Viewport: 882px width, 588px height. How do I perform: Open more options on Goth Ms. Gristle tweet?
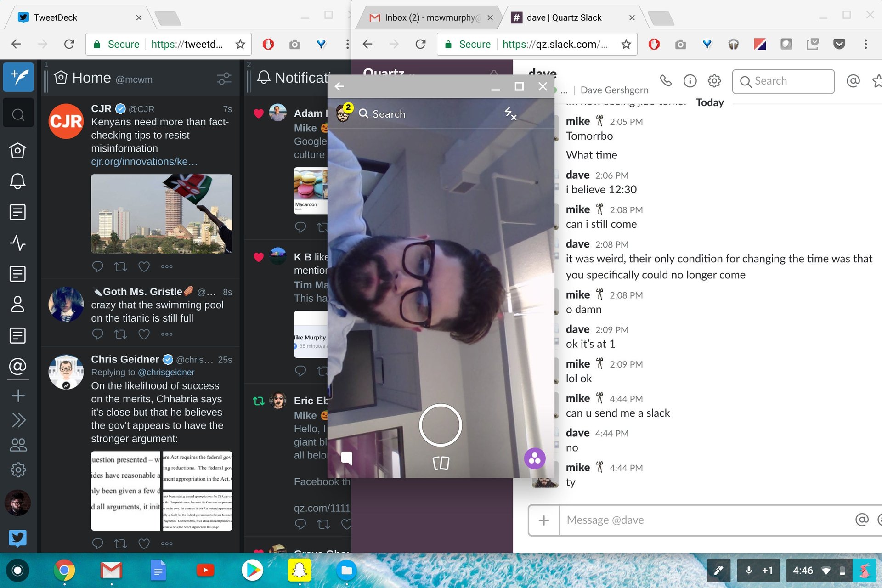[167, 334]
